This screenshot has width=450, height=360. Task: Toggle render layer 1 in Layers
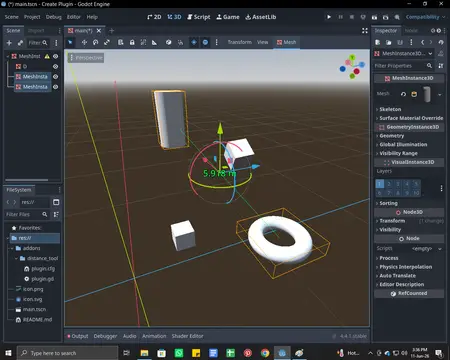click(379, 184)
